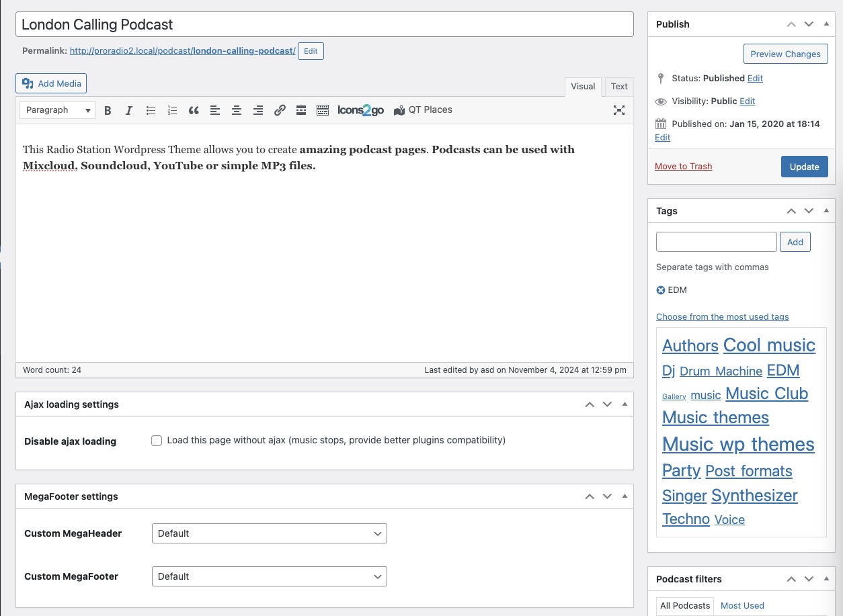Remove the EDM tag
The height and width of the screenshot is (616, 843).
pos(660,290)
